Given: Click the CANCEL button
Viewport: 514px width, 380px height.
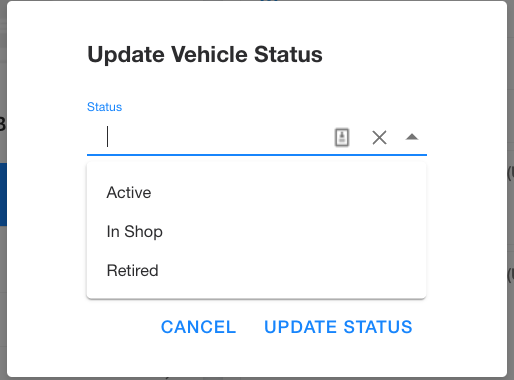Looking at the screenshot, I should (x=199, y=327).
